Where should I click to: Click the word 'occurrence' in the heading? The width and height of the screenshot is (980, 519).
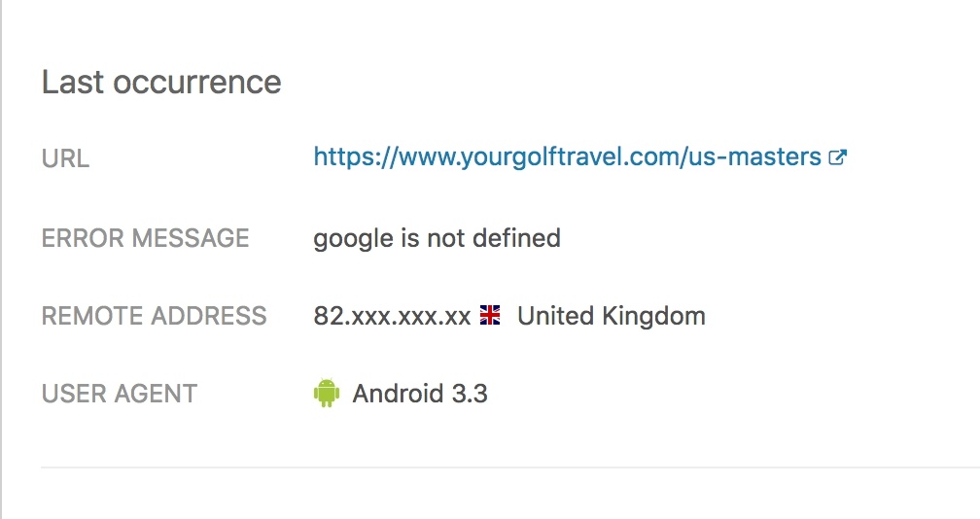pos(196,84)
